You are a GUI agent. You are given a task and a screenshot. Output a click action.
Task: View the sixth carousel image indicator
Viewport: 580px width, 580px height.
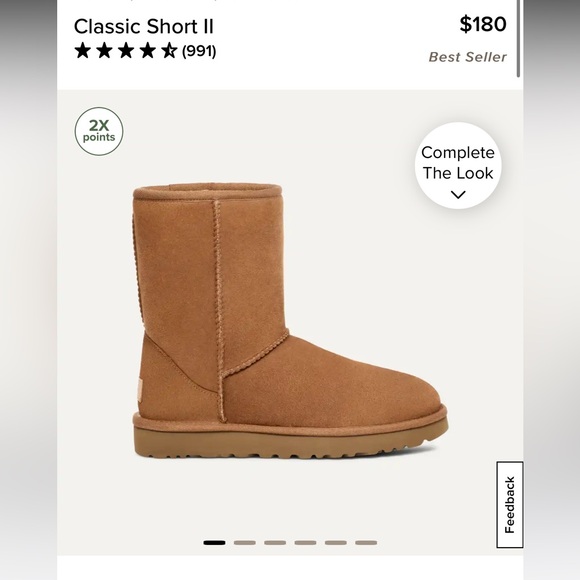(x=366, y=543)
